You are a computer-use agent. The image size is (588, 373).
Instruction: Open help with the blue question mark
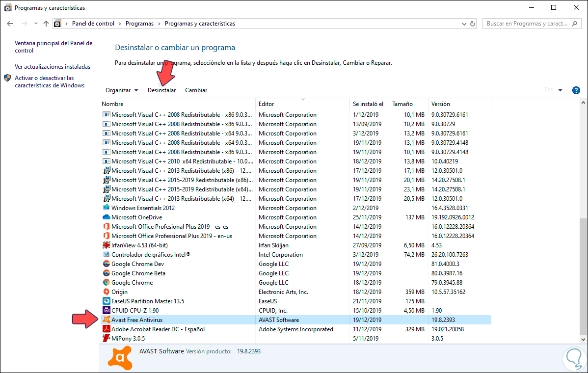click(576, 90)
